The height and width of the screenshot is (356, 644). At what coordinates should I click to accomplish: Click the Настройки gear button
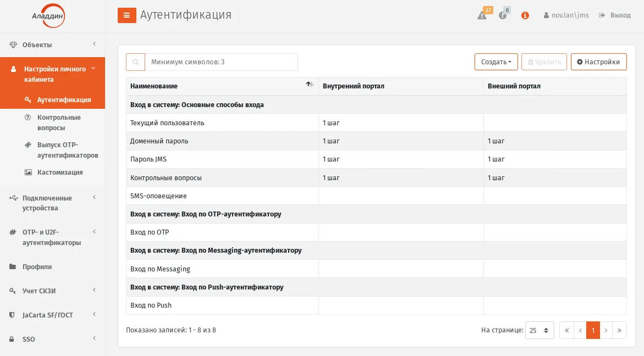pyautogui.click(x=598, y=62)
